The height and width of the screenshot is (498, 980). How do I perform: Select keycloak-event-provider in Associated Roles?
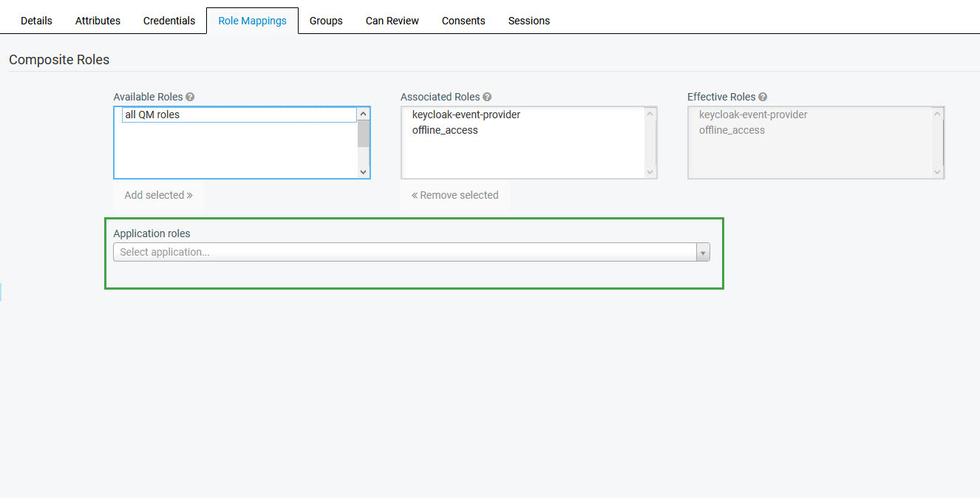pos(466,115)
